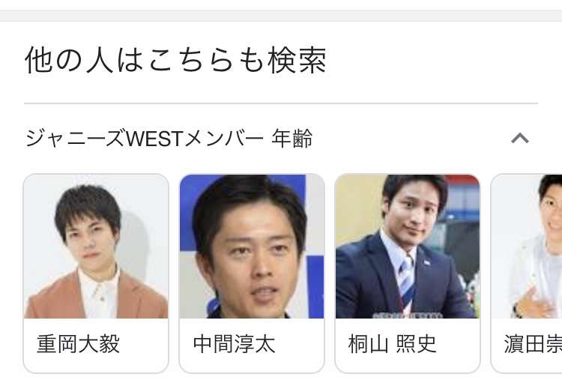Tap the white caption area under 桐山 照史's photo

(408, 345)
